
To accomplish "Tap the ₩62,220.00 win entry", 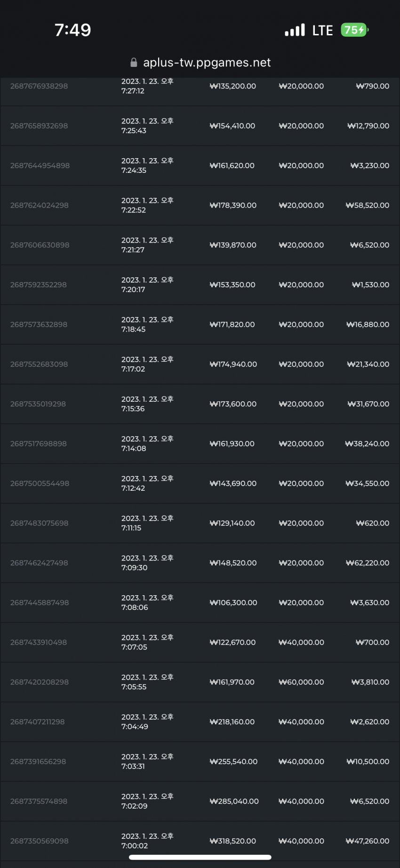I will click(368, 563).
